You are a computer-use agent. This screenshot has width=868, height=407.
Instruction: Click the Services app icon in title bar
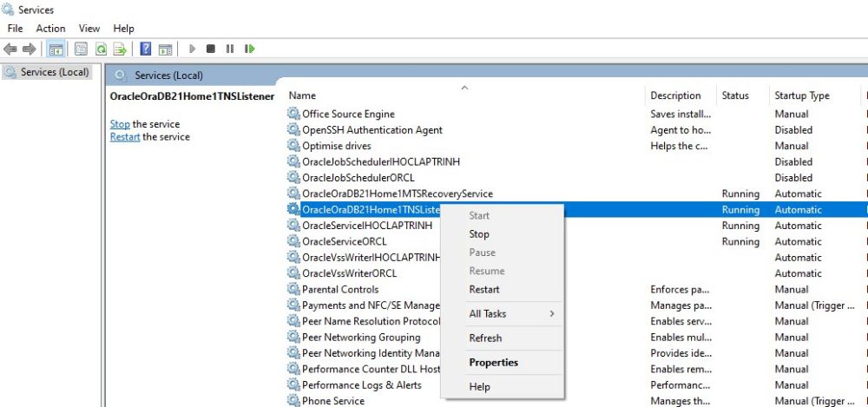pyautogui.click(x=8, y=10)
